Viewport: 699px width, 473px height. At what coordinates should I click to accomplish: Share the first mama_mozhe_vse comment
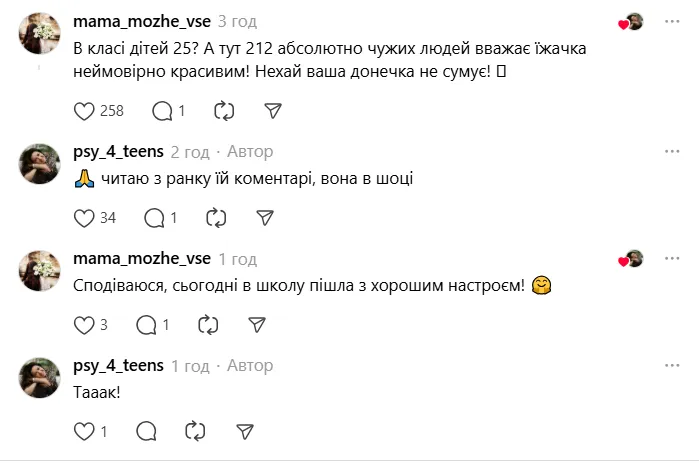pyautogui.click(x=273, y=111)
